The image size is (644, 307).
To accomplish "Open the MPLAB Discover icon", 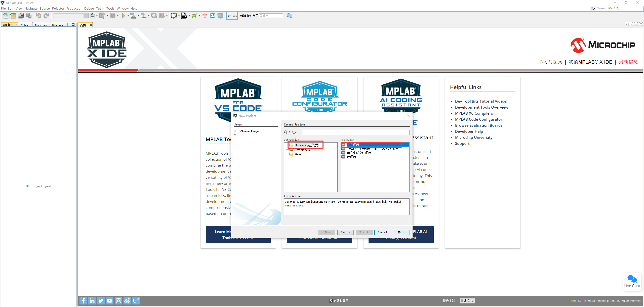I will pyautogui.click(x=205, y=16).
